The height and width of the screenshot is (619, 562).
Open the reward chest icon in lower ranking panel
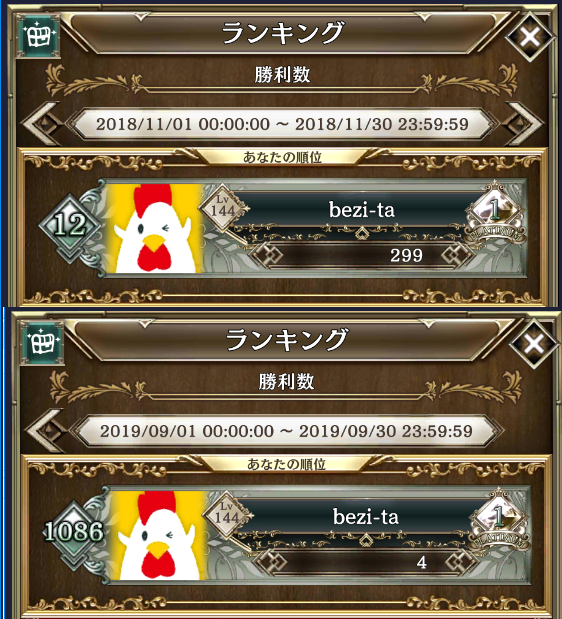coord(43,343)
